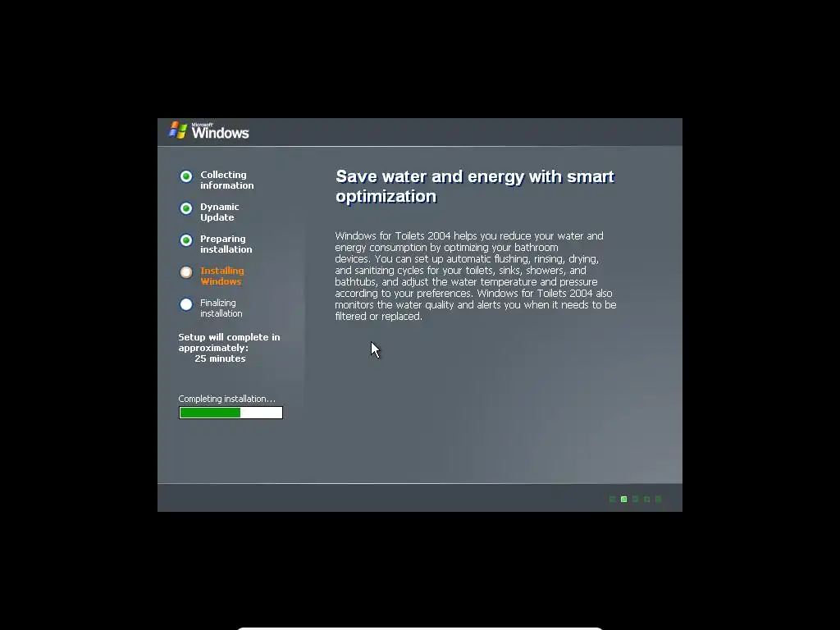Click the Microsoft Windows flag logo
Screen dimensions: 840x630
coord(178,130)
